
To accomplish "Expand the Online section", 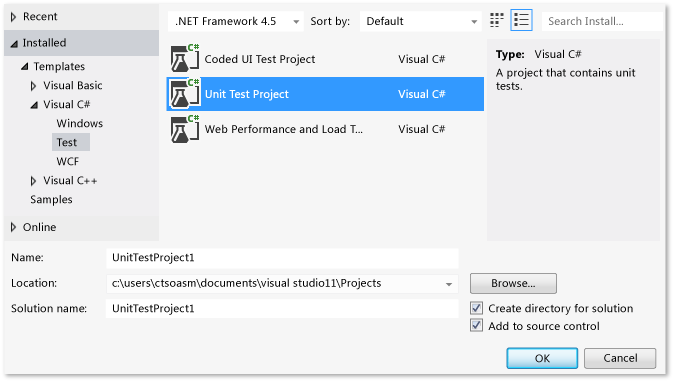I will click(13, 227).
